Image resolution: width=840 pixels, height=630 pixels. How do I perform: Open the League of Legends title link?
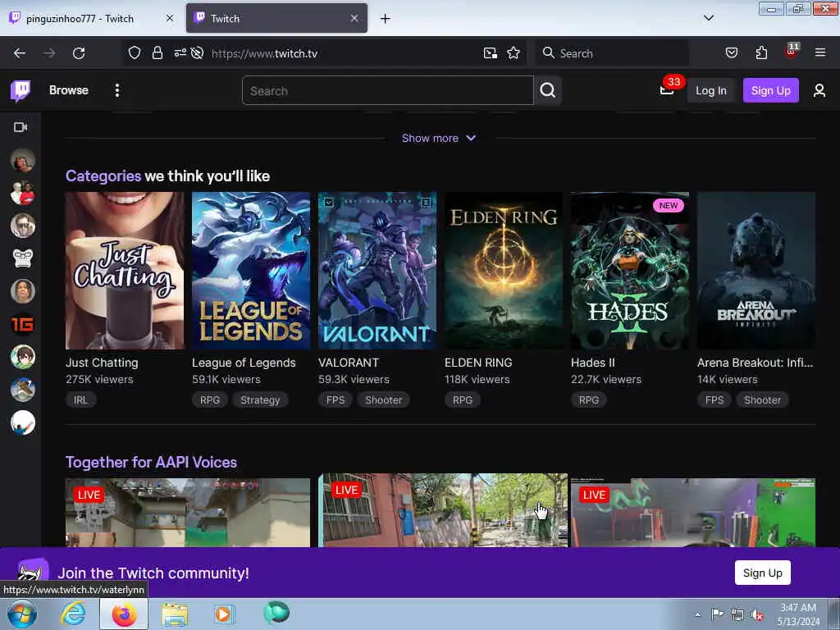(x=244, y=363)
